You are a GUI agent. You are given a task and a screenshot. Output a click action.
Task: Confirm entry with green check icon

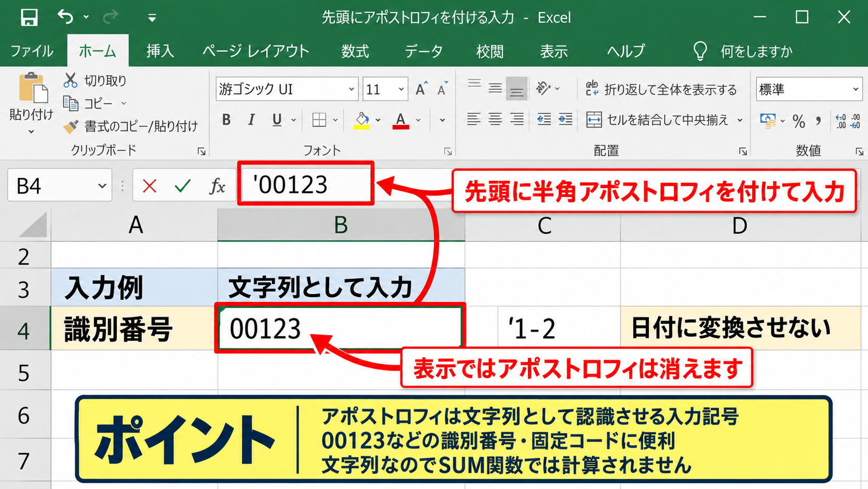coord(183,186)
